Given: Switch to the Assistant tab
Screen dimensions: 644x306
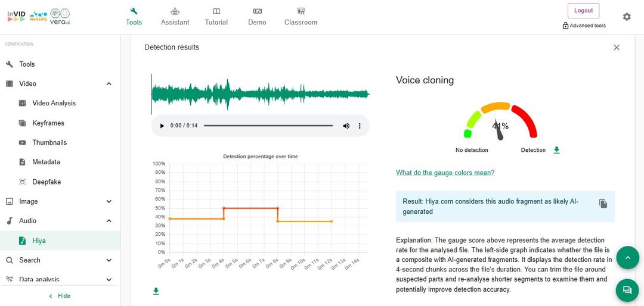Looking at the screenshot, I should (175, 17).
